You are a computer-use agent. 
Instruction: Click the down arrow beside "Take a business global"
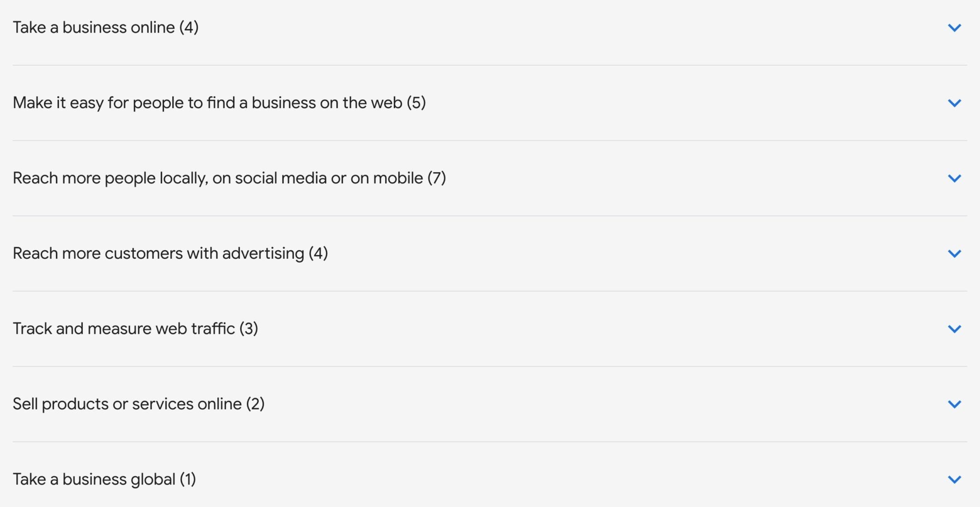955,478
